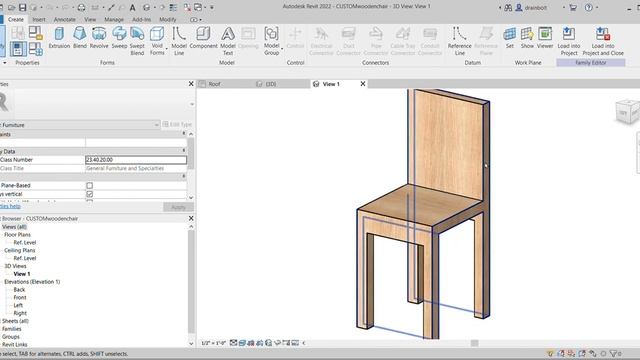640x360 pixels.
Task: Toggle the Plane-Based checkbox
Action: (x=89, y=185)
